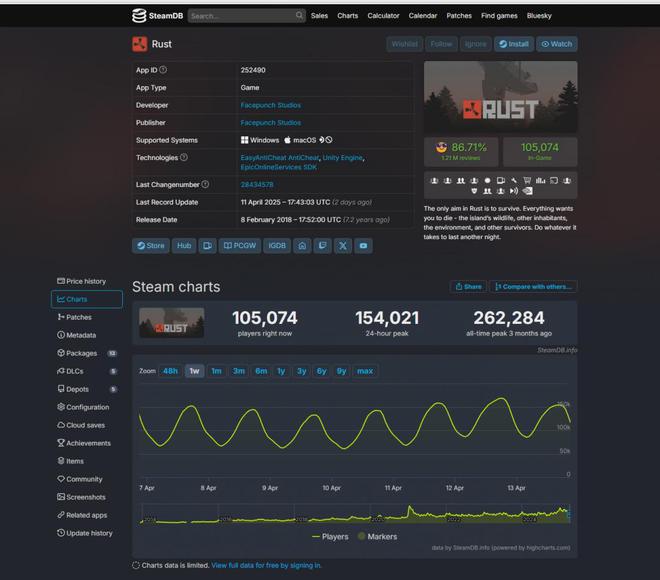Open the Find games navigation item
The width and height of the screenshot is (660, 580).
(499, 16)
